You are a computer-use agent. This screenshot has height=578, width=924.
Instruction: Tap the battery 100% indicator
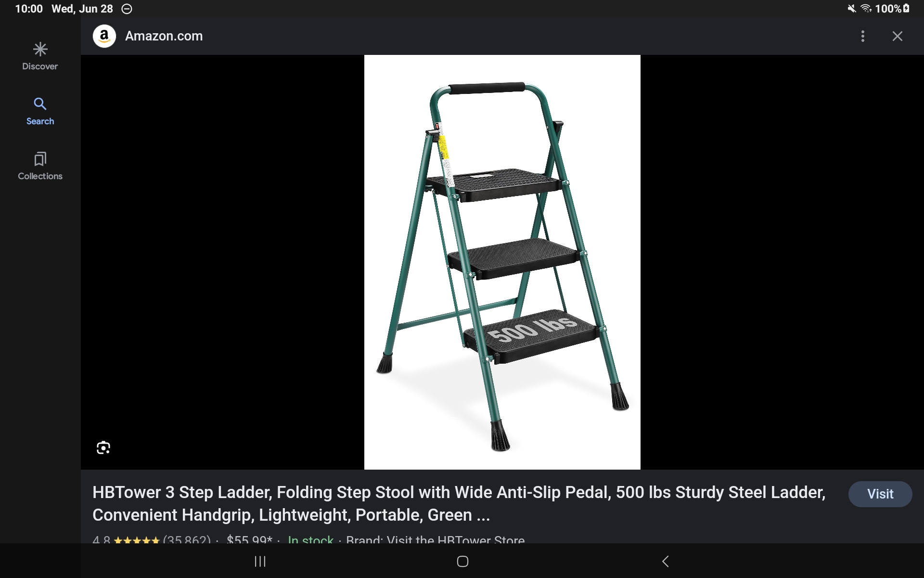point(892,9)
